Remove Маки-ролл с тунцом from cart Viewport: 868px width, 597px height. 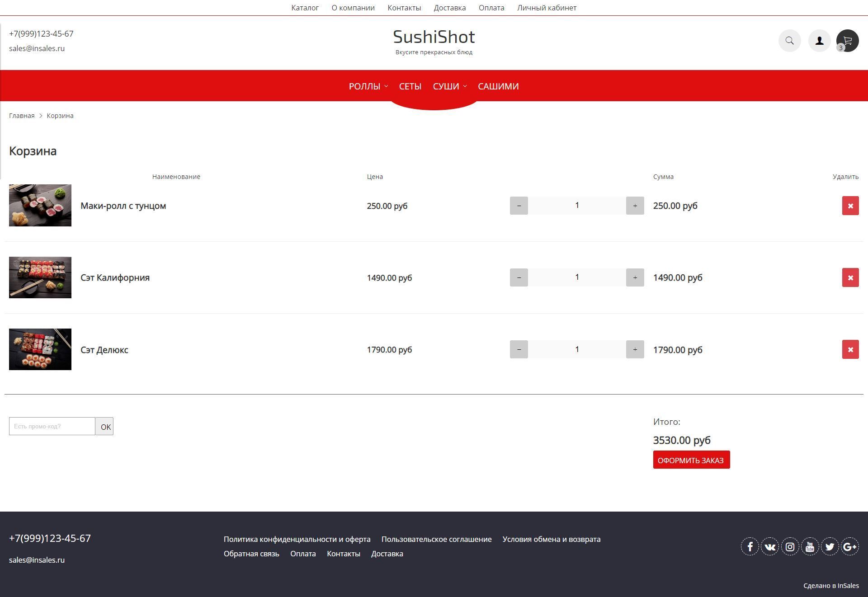[850, 206]
